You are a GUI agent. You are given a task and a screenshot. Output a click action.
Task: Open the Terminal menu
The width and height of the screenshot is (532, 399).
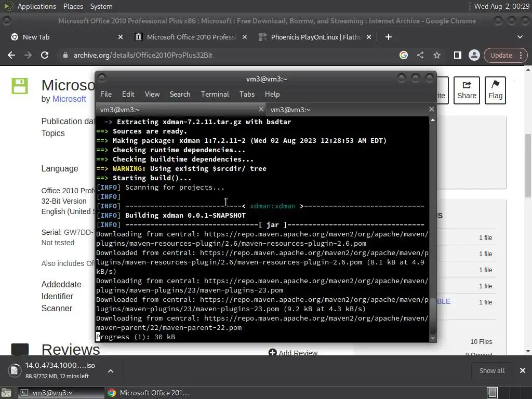pyautogui.click(x=215, y=95)
